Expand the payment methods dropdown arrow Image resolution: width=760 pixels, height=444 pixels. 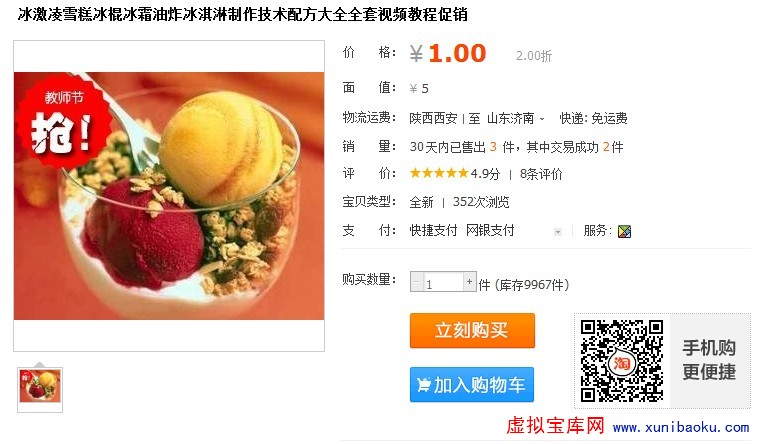558,232
